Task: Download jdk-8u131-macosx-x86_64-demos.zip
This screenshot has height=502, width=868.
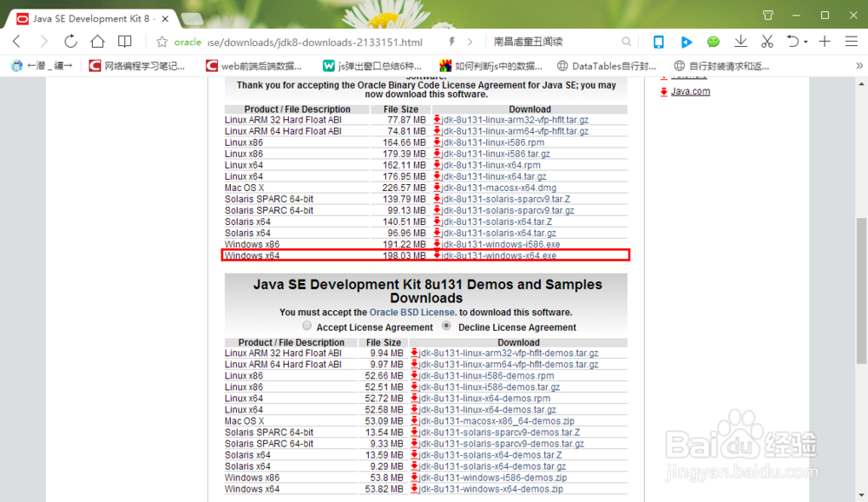Action: coord(496,421)
